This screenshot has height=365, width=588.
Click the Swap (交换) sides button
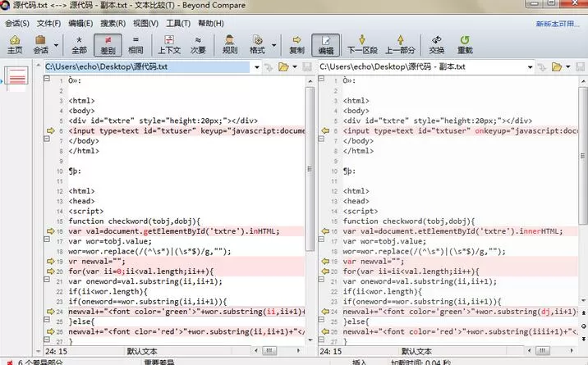point(437,44)
